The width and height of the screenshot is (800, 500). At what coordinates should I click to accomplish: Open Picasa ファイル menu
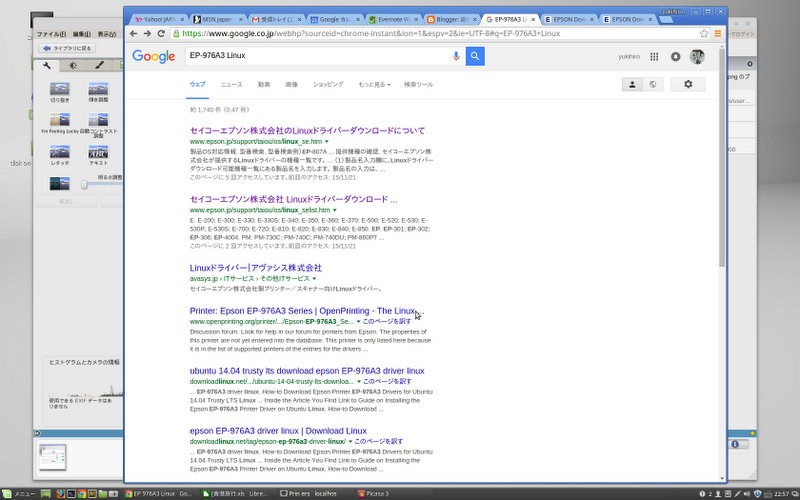coord(51,34)
